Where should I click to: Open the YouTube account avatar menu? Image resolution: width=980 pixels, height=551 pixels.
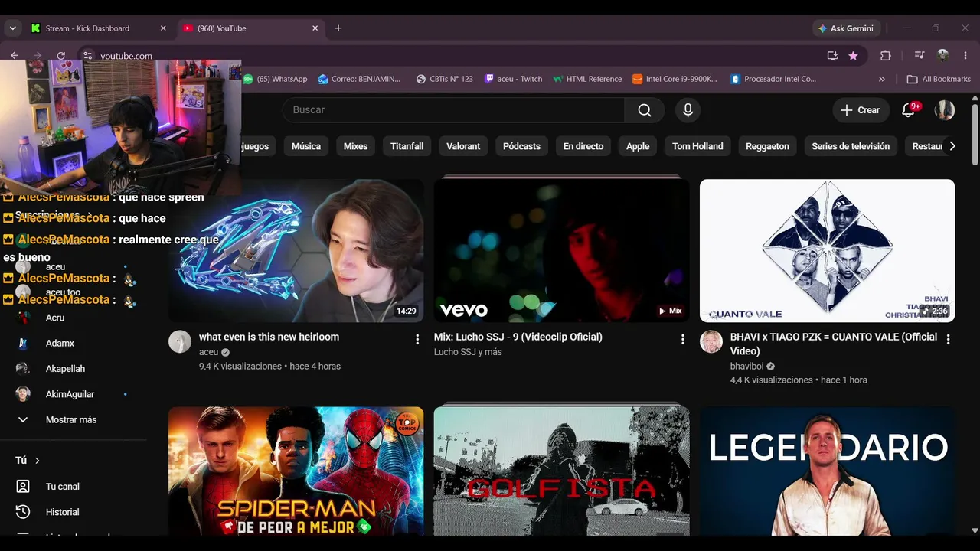tap(945, 110)
